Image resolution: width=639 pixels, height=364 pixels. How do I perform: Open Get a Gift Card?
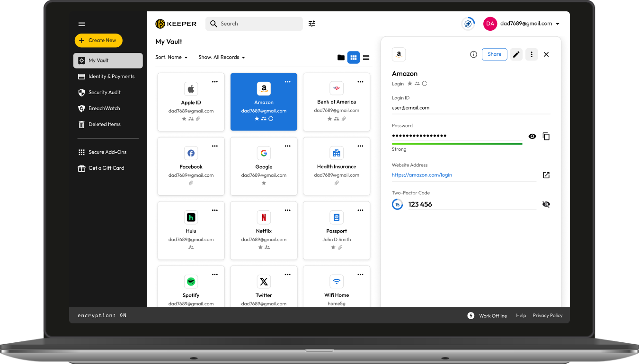pyautogui.click(x=101, y=168)
